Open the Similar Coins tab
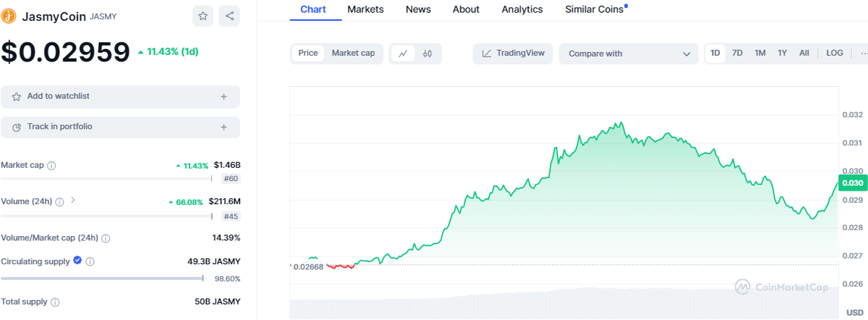The height and width of the screenshot is (320, 868). coord(595,10)
